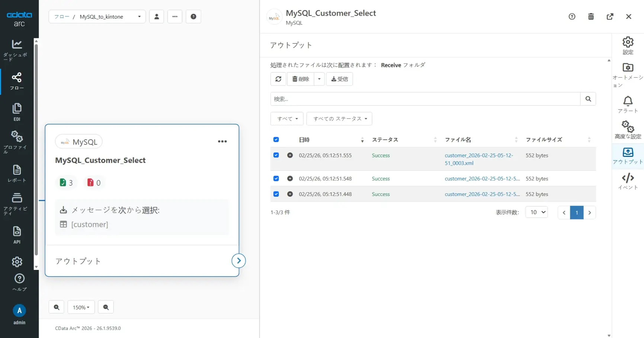Open customer_2026-02-25-05-12-51_0003.xml file link
This screenshot has width=644, height=338.
(478, 159)
